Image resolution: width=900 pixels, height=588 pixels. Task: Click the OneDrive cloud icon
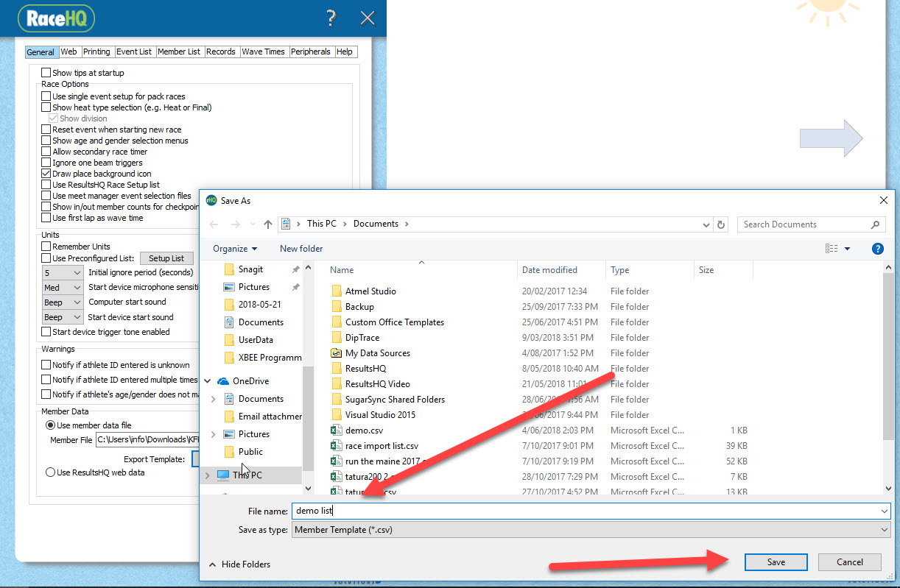(222, 381)
